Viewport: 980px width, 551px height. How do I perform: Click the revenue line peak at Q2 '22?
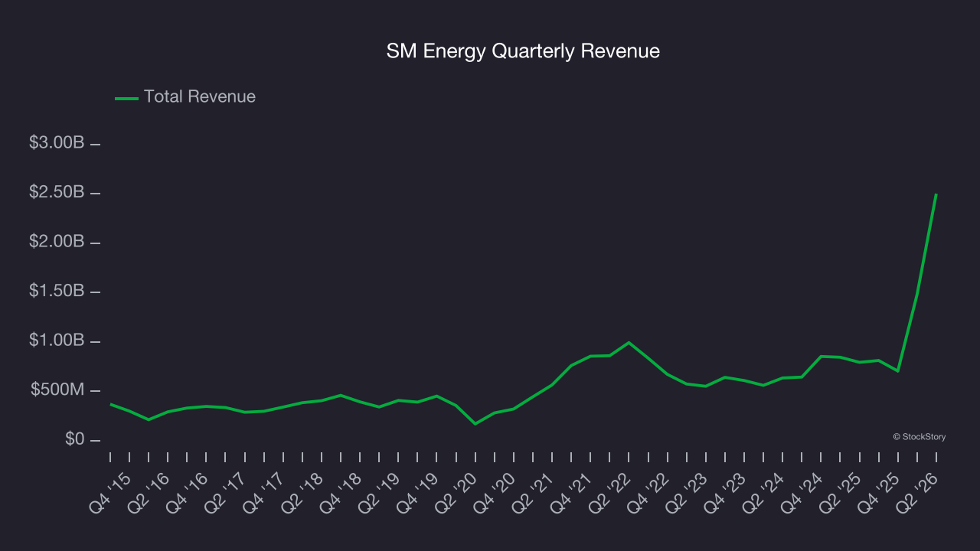point(629,342)
